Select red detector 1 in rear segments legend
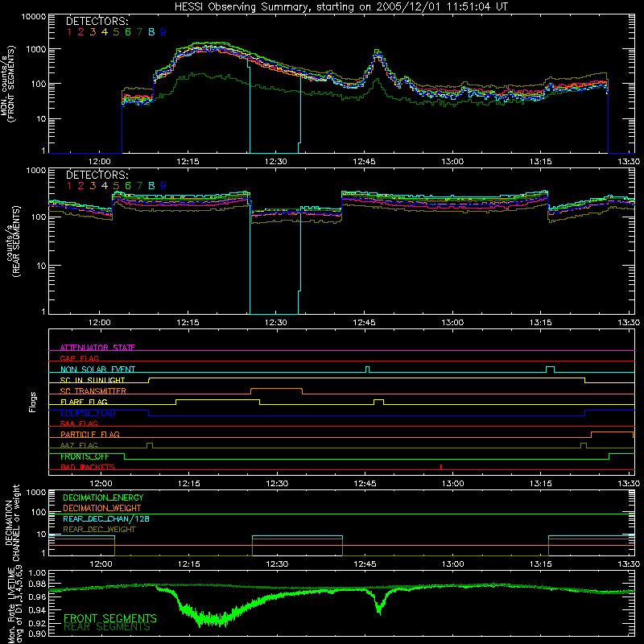This screenshot has height=644, width=644. (69, 186)
